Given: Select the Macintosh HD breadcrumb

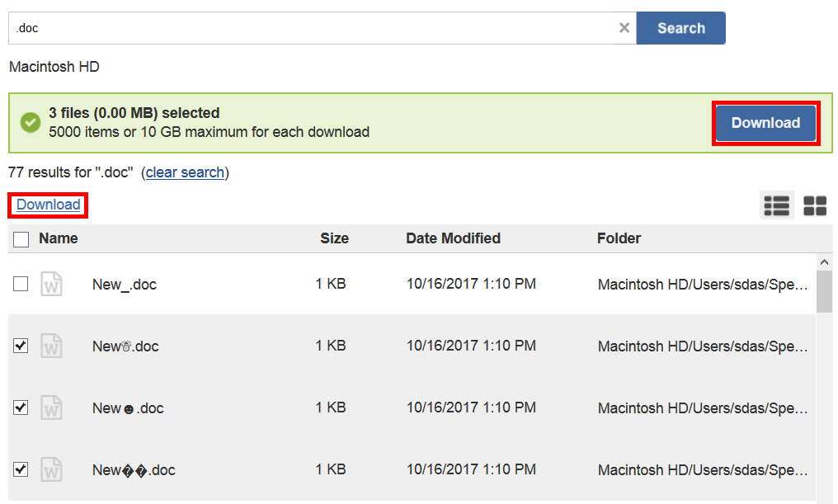Looking at the screenshot, I should [53, 66].
